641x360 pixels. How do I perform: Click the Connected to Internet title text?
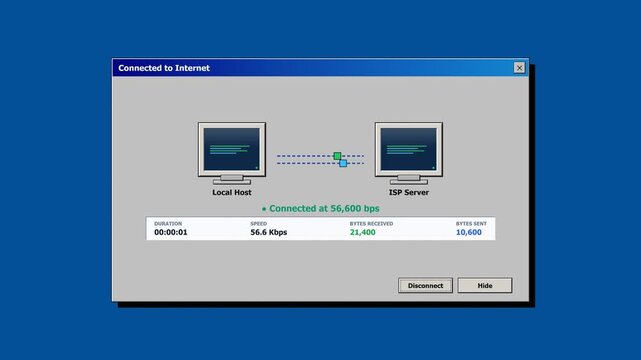[164, 68]
